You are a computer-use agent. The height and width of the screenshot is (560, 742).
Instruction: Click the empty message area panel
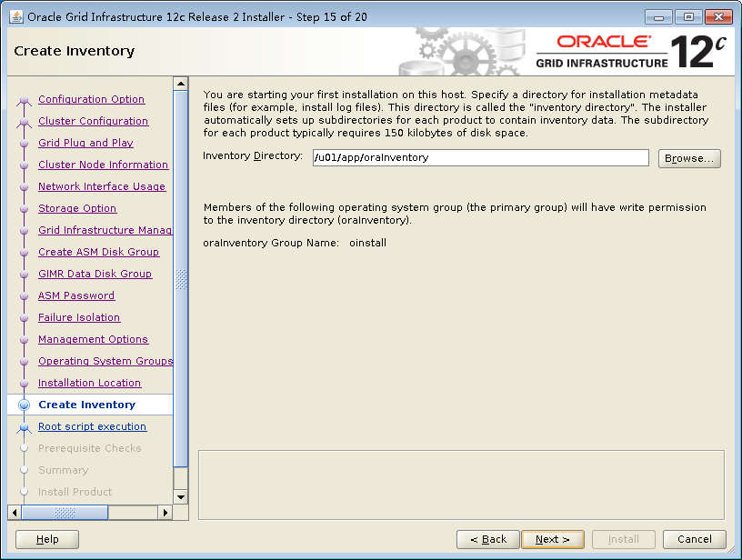[461, 485]
